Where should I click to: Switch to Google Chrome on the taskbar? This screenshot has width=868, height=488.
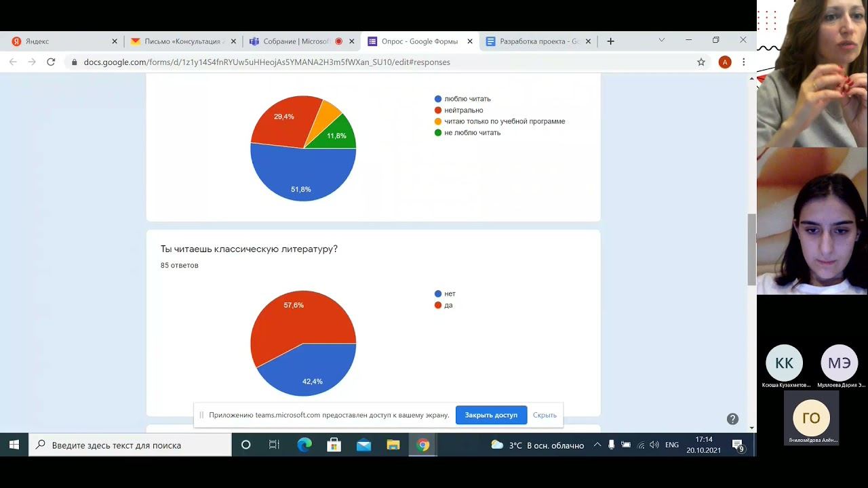(x=423, y=445)
